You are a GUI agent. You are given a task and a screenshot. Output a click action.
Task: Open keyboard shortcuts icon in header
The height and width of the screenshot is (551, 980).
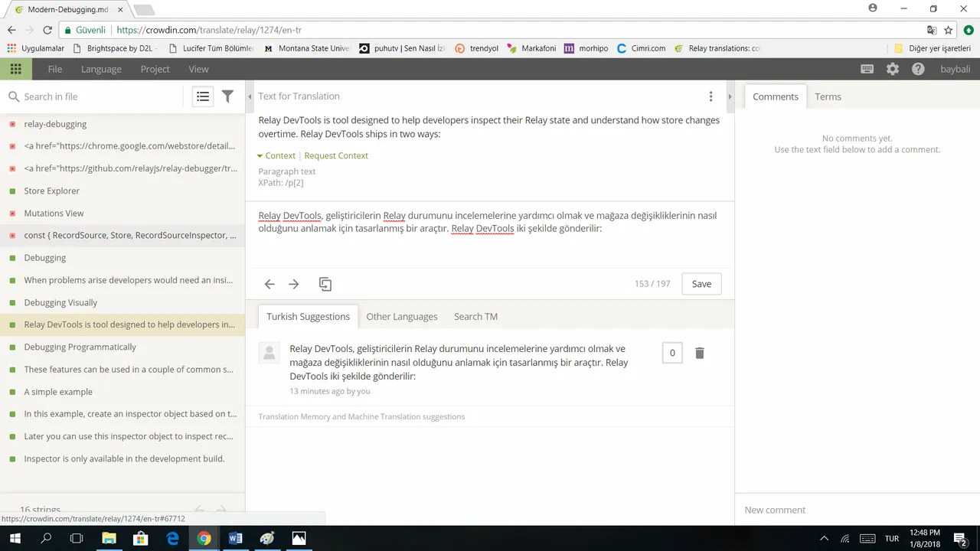click(x=867, y=69)
